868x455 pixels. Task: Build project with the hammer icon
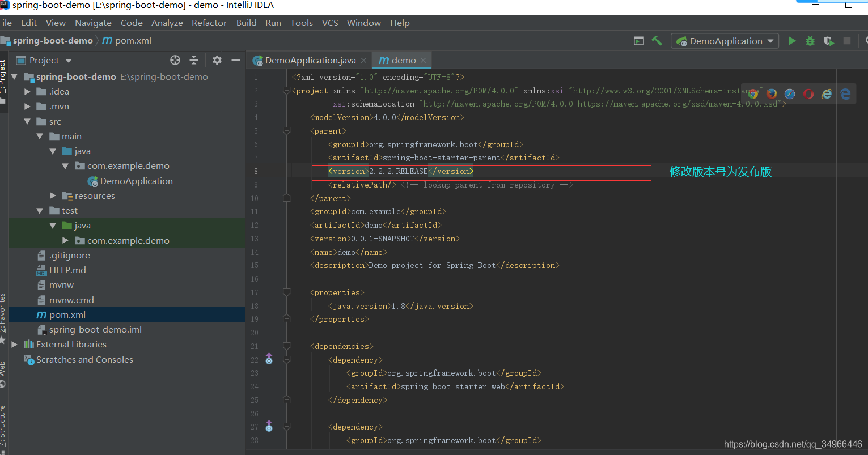click(657, 41)
